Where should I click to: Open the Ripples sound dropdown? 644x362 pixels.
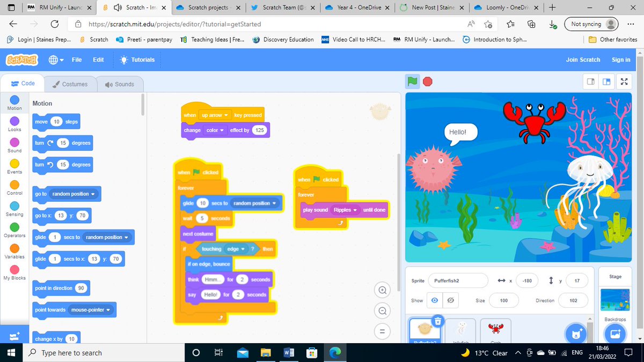pyautogui.click(x=345, y=210)
